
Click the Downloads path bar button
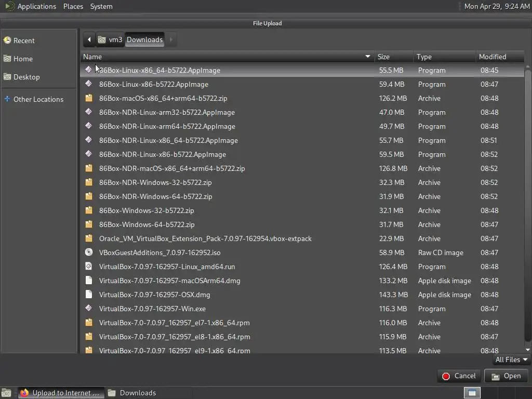144,39
